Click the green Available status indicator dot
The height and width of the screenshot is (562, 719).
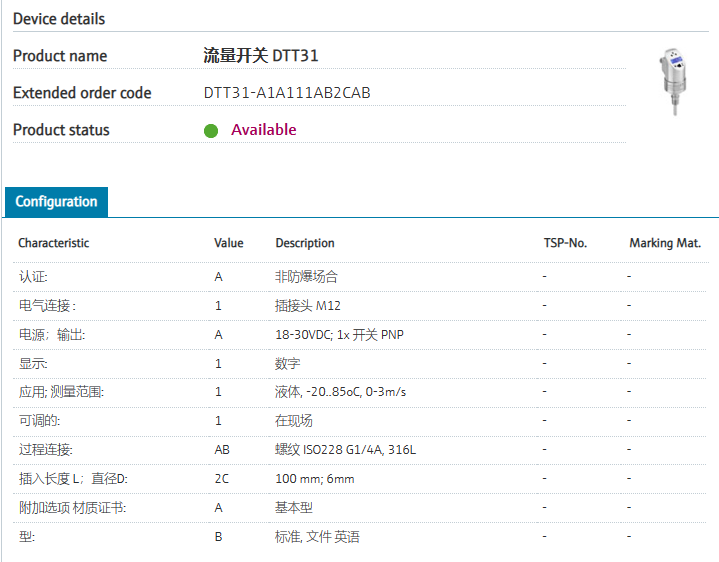(211, 130)
